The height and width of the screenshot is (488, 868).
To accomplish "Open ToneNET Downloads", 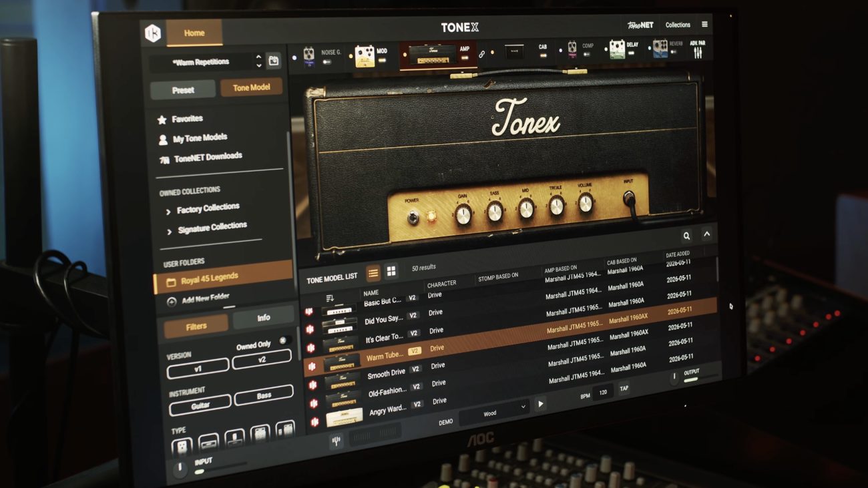I will (200, 157).
